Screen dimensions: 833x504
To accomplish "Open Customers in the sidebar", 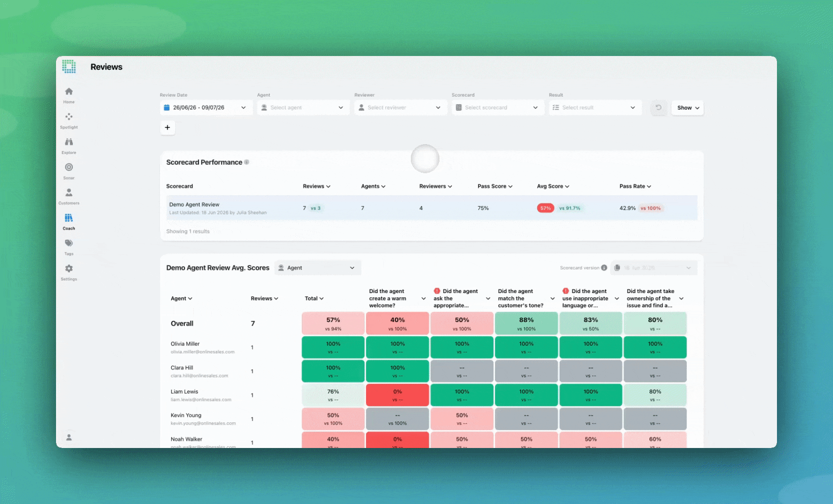I will [x=69, y=196].
